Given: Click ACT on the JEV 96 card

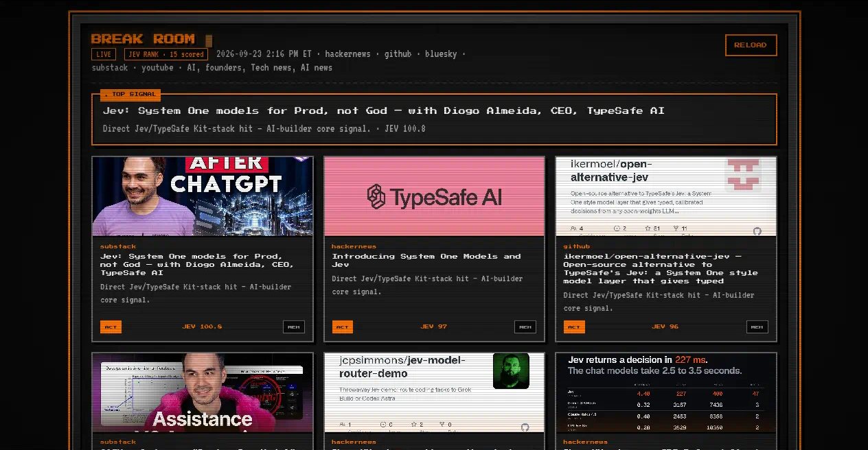Looking at the screenshot, I should tap(574, 327).
